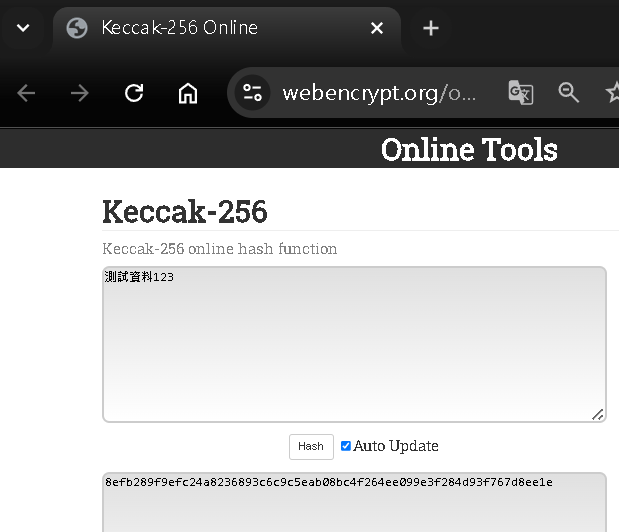This screenshot has width=619, height=532.
Task: Open a new browser tab
Action: (x=431, y=28)
